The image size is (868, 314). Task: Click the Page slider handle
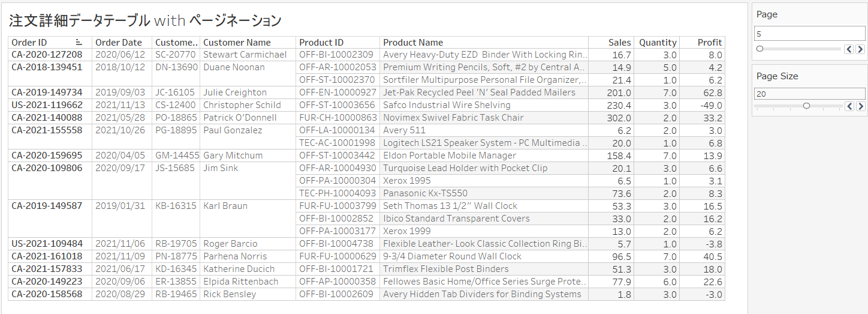click(760, 49)
